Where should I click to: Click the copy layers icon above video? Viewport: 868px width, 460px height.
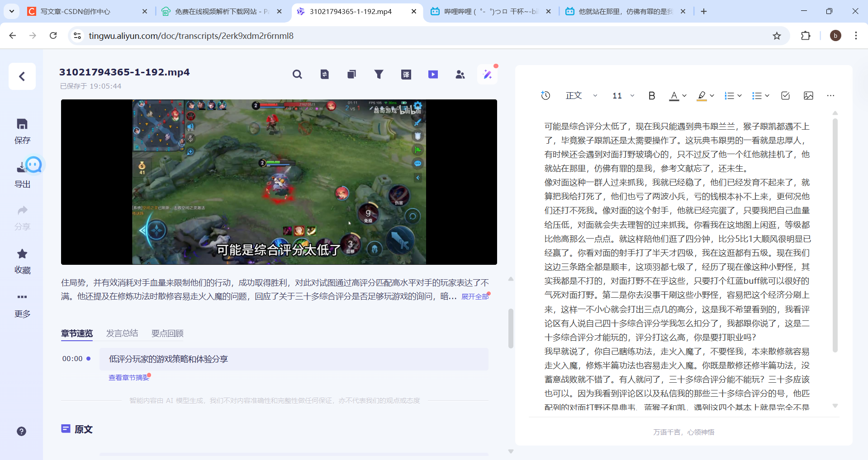coord(351,74)
